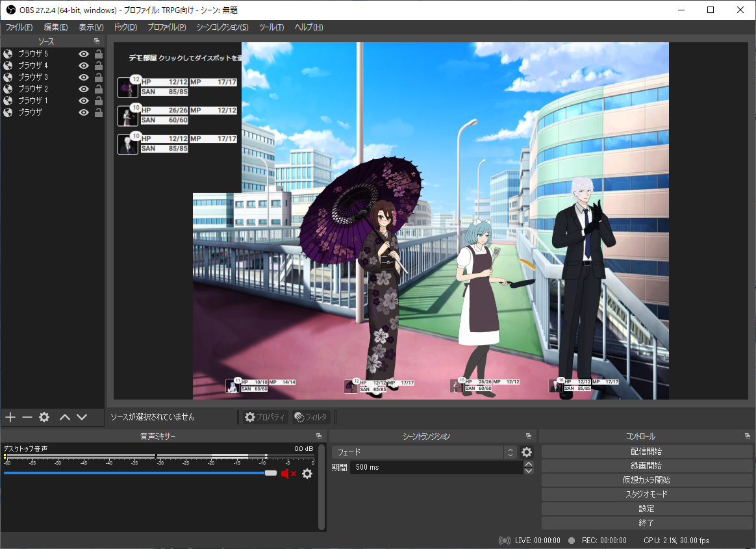Click the transition switcher chevron arrows
The width and height of the screenshot is (756, 549).
(x=510, y=452)
